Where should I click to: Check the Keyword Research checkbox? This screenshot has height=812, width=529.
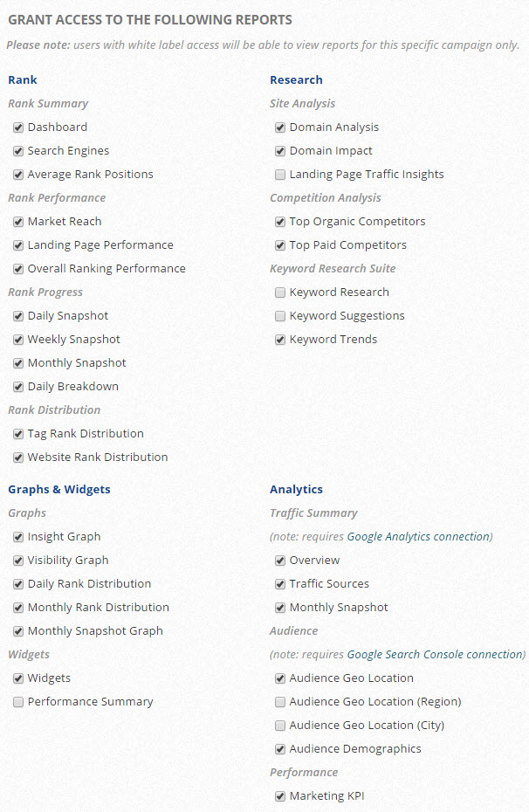280,292
